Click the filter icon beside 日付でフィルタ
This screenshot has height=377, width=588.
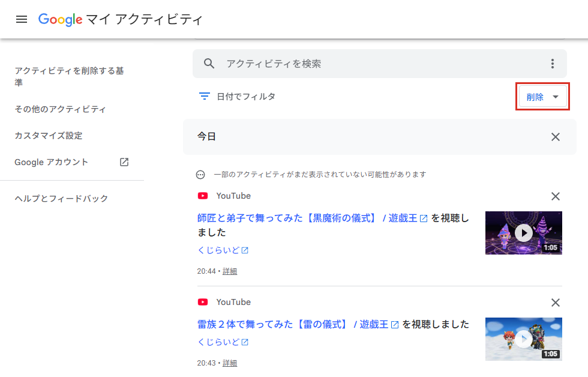(x=205, y=97)
